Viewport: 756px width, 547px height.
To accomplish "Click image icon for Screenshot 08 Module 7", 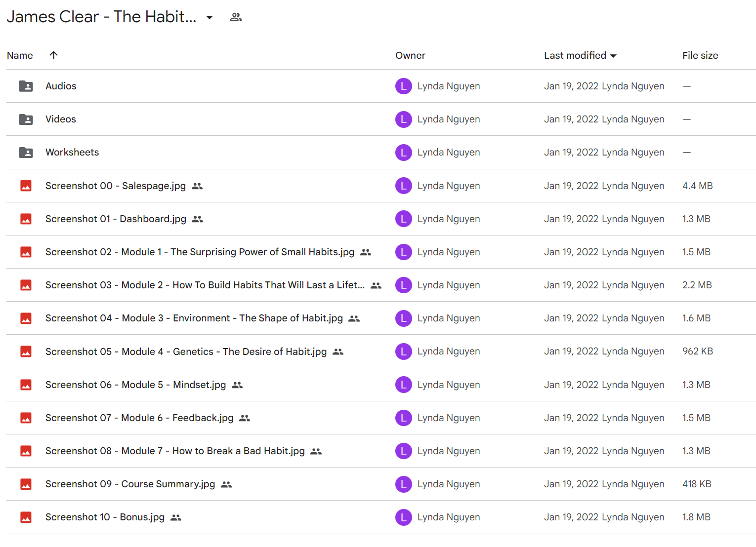I will [26, 451].
